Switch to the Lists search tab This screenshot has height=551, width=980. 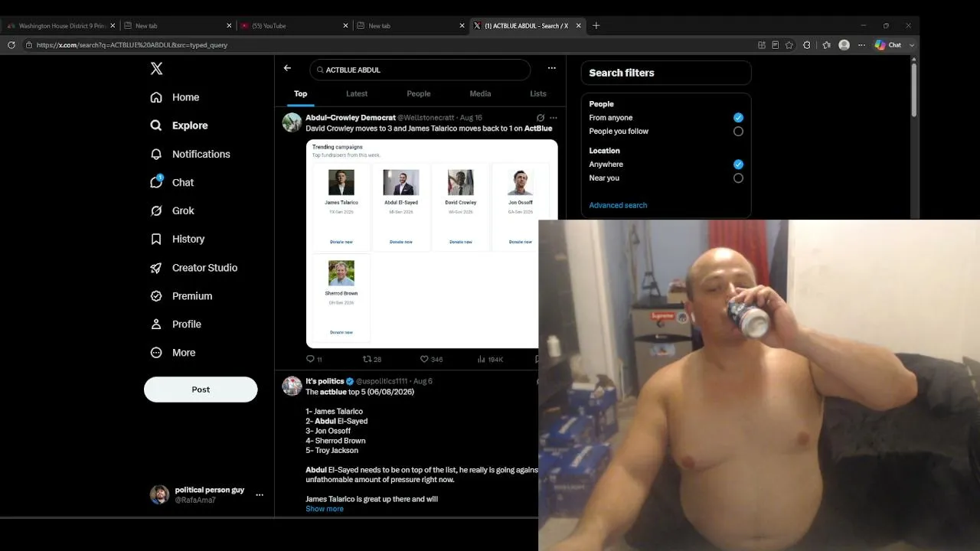[538, 94]
